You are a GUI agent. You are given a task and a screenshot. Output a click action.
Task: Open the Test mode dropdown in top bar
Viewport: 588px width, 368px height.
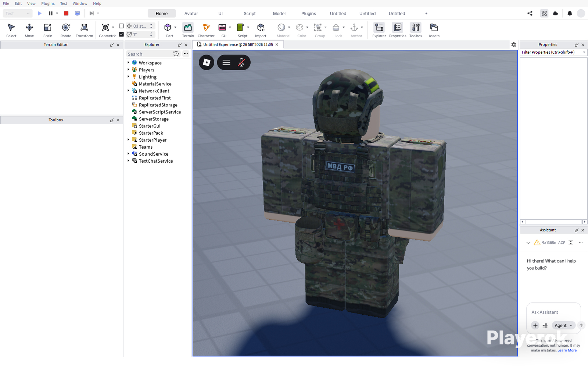pyautogui.click(x=18, y=13)
